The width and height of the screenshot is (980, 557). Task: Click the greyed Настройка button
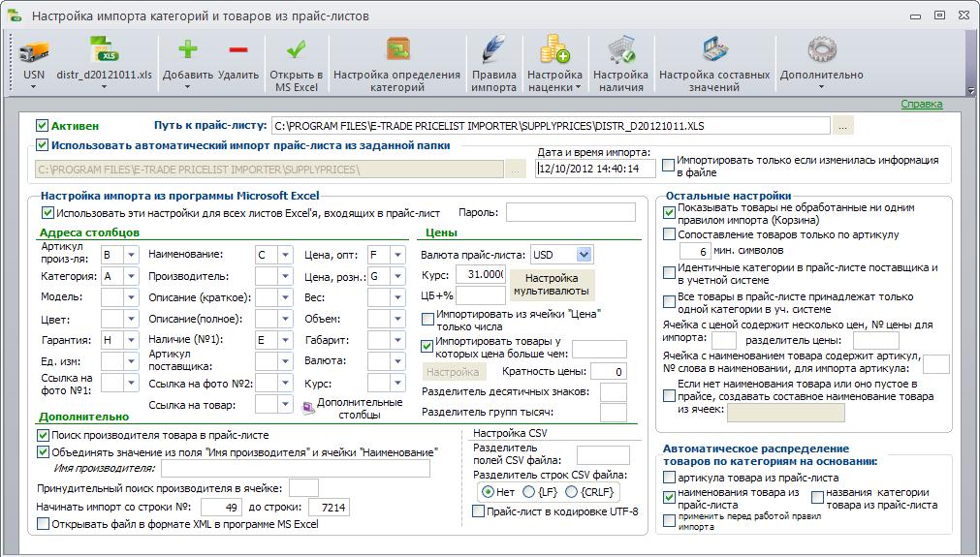pyautogui.click(x=453, y=372)
